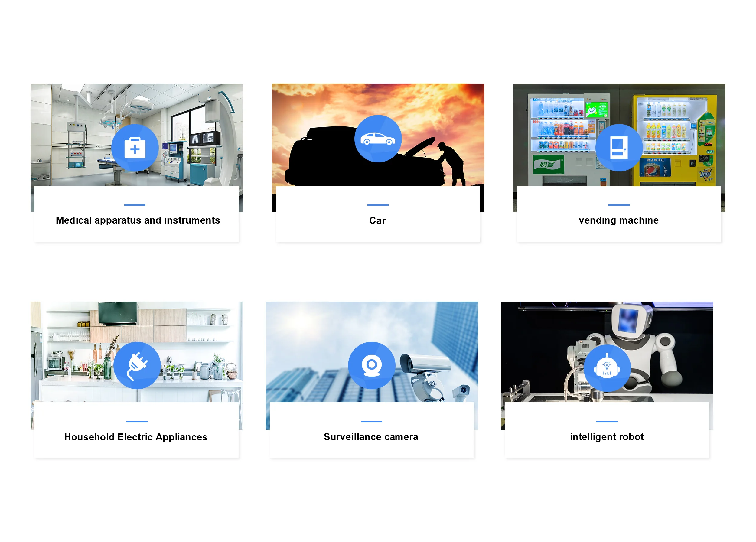Click blue underline above Surveillance camera label
This screenshot has height=542, width=756.
pyautogui.click(x=371, y=421)
